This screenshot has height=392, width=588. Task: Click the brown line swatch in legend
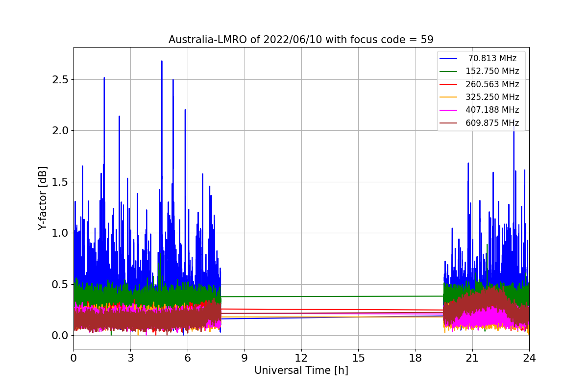(x=449, y=123)
